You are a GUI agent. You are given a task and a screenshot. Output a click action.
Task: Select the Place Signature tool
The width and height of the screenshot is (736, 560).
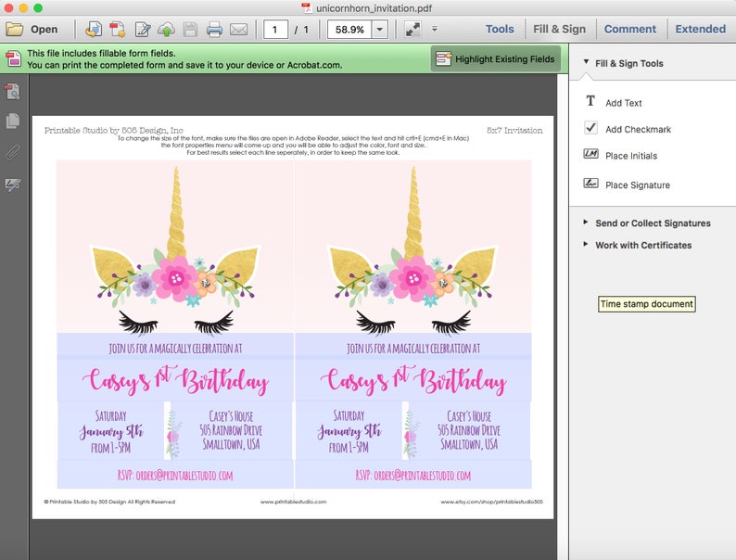coord(627,185)
